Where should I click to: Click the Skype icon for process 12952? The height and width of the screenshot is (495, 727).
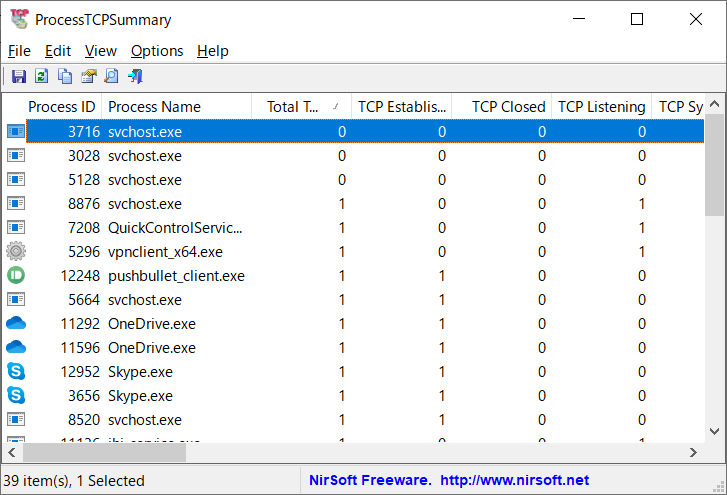16,372
